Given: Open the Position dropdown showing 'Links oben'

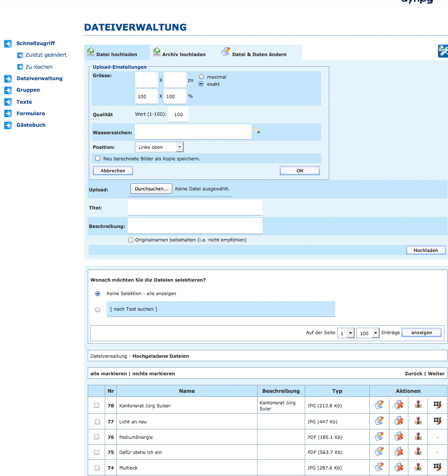Looking at the screenshot, I should [159, 147].
